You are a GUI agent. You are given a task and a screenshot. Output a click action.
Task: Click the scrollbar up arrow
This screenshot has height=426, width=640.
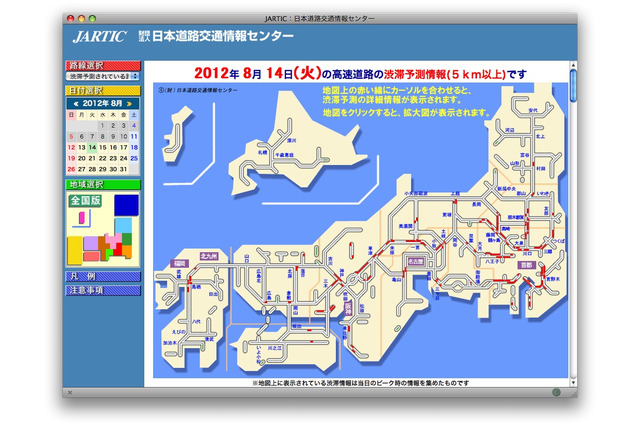(x=573, y=65)
